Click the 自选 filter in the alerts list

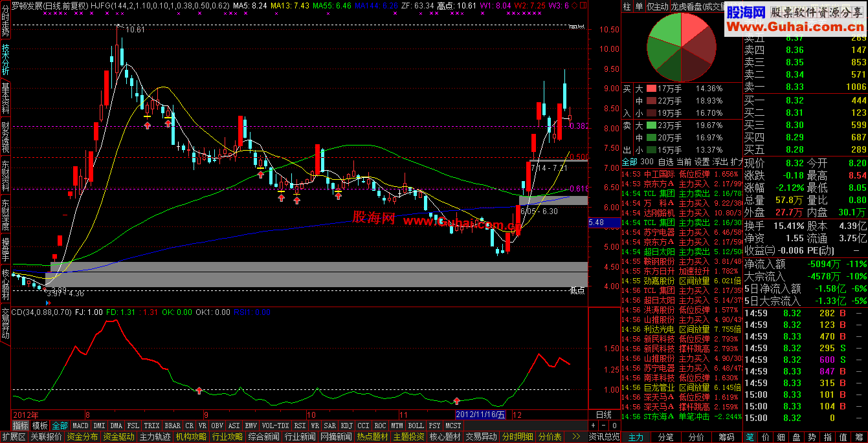click(665, 161)
